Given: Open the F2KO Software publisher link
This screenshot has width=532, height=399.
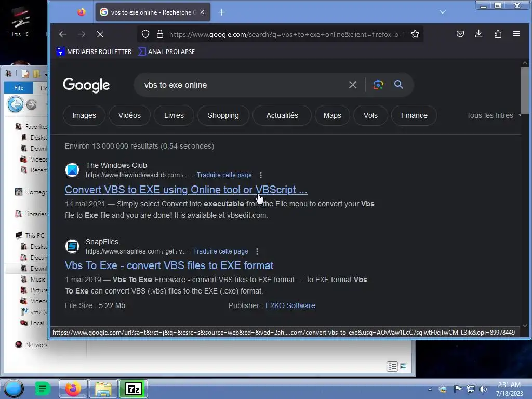Looking at the screenshot, I should pos(290,305).
